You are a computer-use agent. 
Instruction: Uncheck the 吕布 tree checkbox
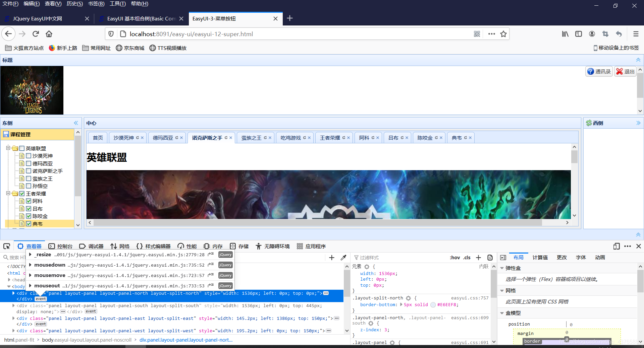click(29, 209)
